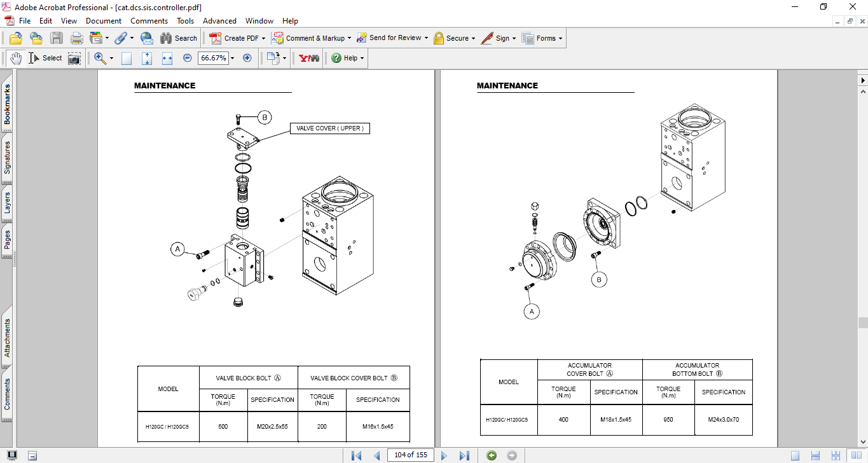Click the Print icon
Viewport: 868px width, 463px height.
[76, 38]
